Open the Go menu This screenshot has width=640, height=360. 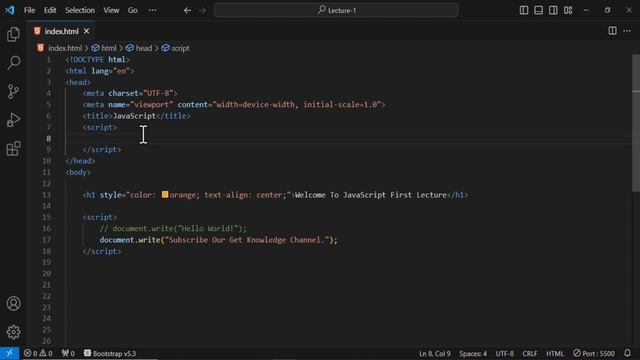(133, 10)
